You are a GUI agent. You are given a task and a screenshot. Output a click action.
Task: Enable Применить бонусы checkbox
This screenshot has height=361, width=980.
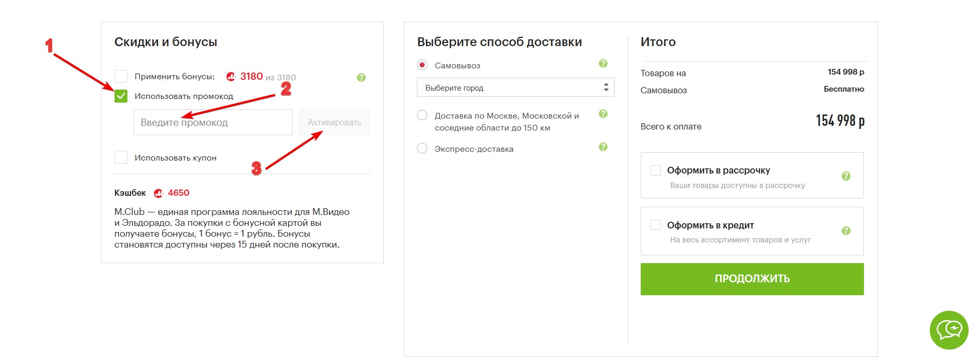click(x=121, y=77)
